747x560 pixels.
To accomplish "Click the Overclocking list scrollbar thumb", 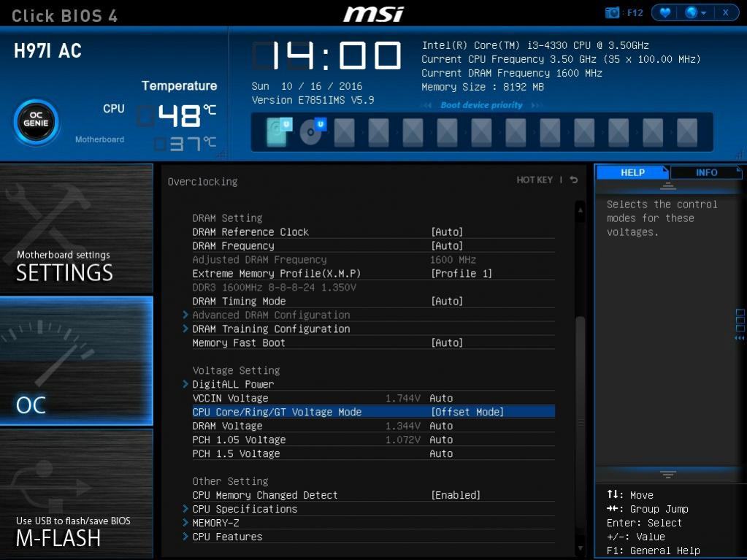I will coord(581,423).
